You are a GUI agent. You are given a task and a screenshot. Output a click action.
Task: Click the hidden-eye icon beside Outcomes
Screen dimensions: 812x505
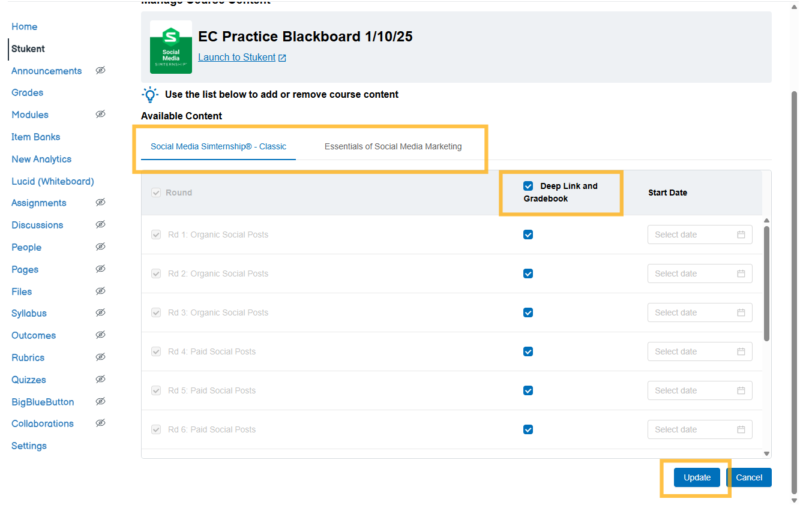(101, 335)
